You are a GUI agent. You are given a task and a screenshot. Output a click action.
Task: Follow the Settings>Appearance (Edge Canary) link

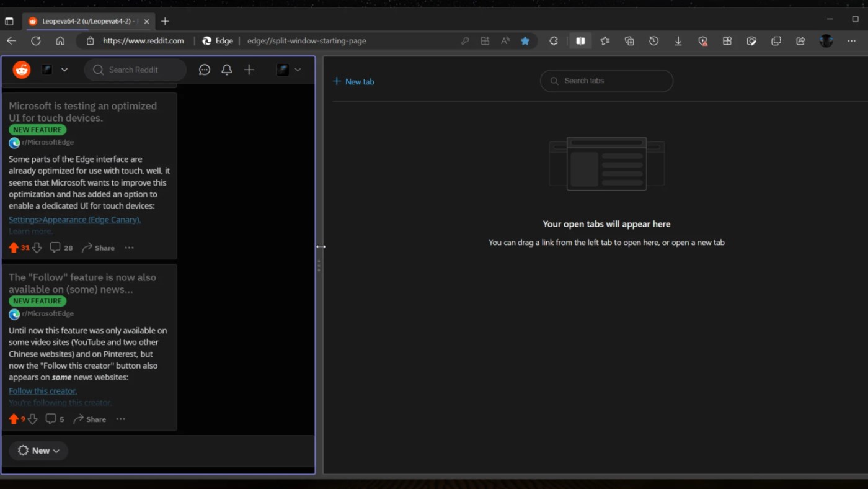click(74, 219)
